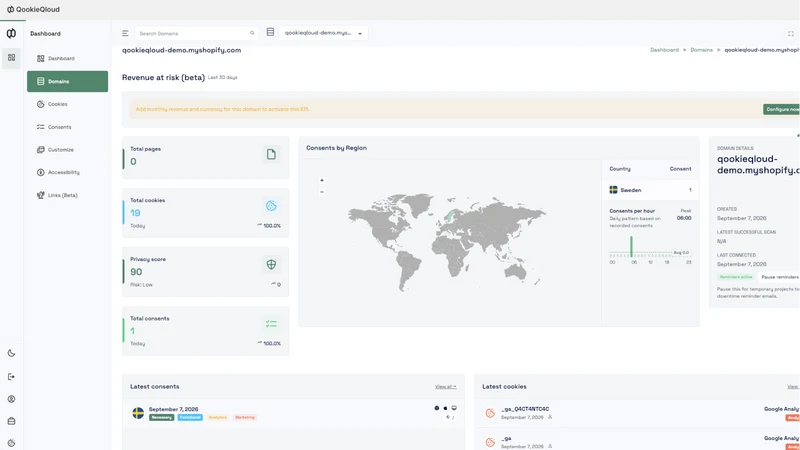Screen dimensions: 800x450
Task: Select the Sweden country row
Action: [x=651, y=190]
